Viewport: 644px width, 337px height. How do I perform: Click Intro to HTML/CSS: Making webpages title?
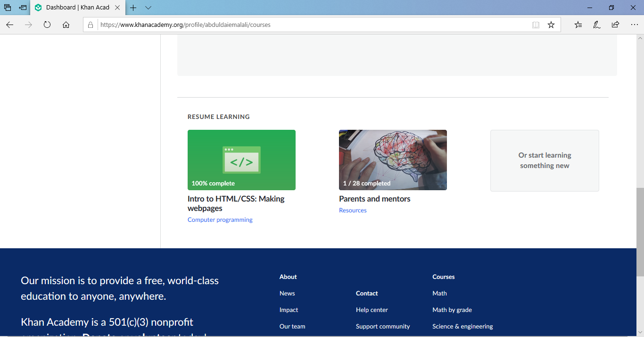(x=236, y=203)
